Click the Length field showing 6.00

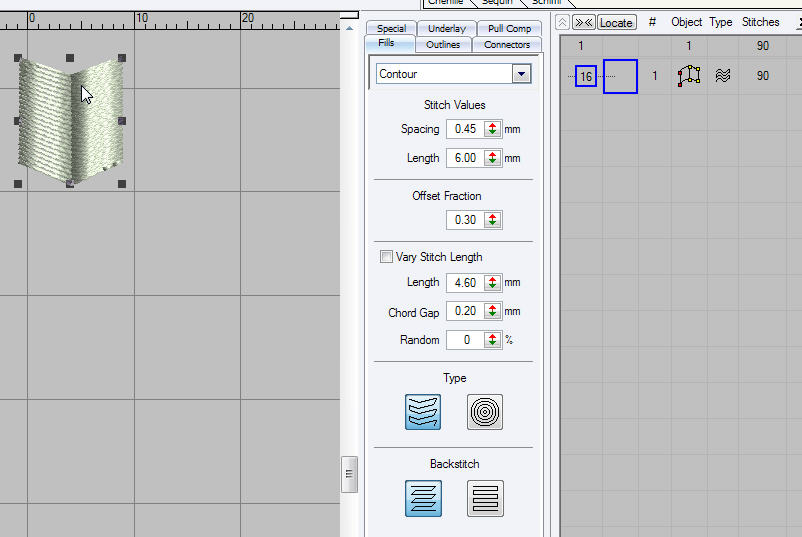(465, 158)
